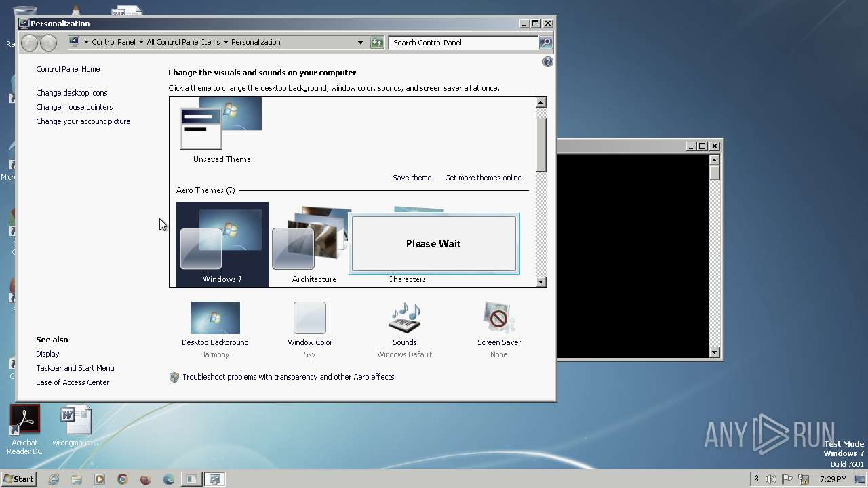This screenshot has height=488, width=868.
Task: Click Personalization breadcrumb segment
Action: click(256, 42)
